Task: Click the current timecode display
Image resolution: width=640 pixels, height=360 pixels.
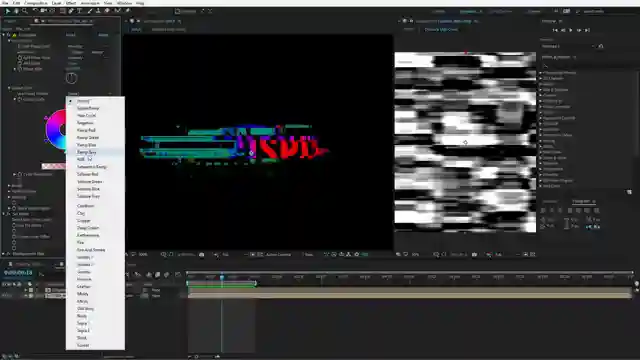Action: click(x=18, y=272)
